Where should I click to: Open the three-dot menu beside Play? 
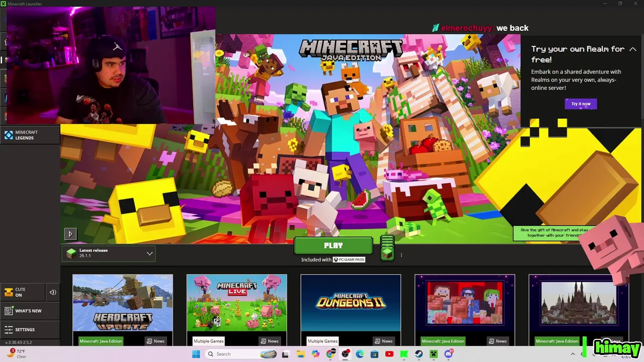pyautogui.click(x=401, y=255)
